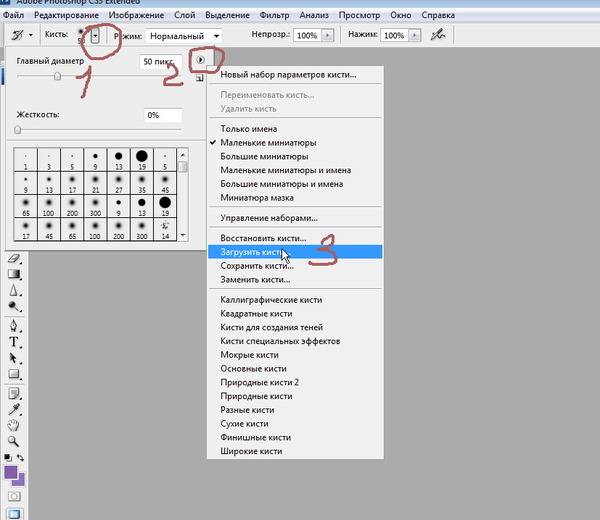Select the Zoom magnifier tool
Screen dimensions: 600x520
coord(14,441)
